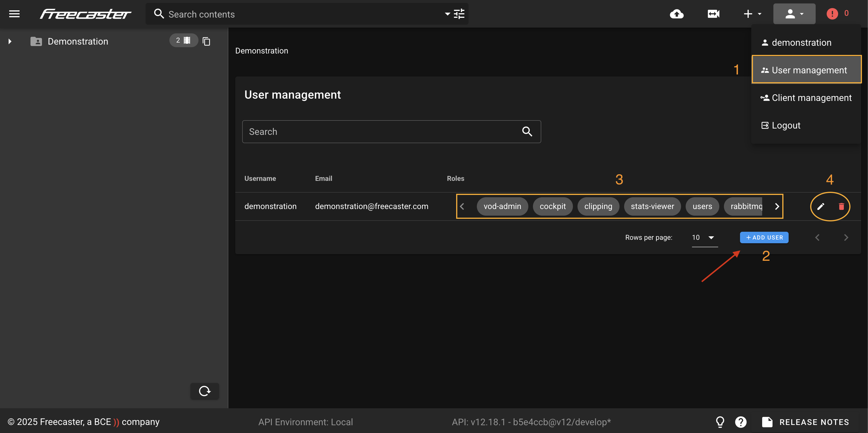This screenshot has width=868, height=433.
Task: Click the lightbulb ideas icon in footer
Action: (x=720, y=422)
